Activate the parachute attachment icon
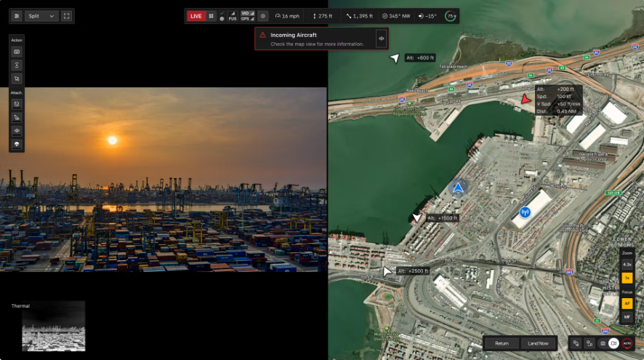The image size is (644, 360). click(17, 144)
